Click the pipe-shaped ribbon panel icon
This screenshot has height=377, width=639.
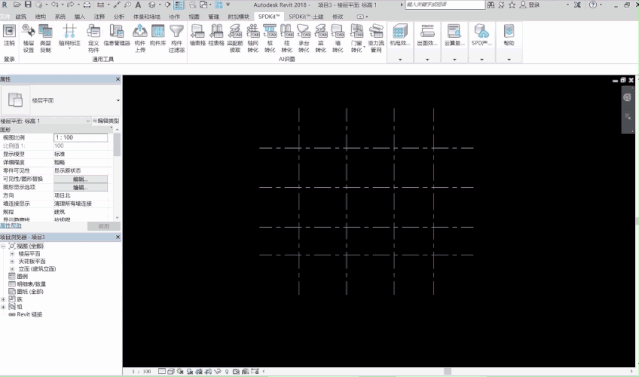427,31
